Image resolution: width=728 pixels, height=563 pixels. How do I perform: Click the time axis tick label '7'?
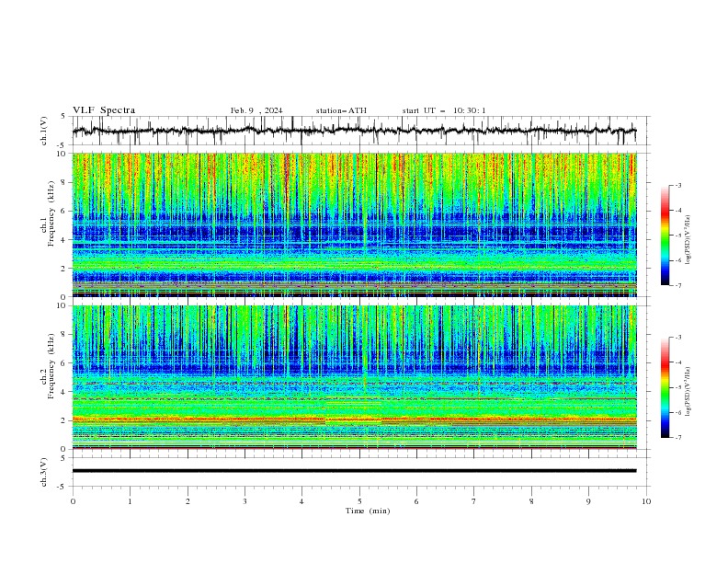click(x=474, y=501)
